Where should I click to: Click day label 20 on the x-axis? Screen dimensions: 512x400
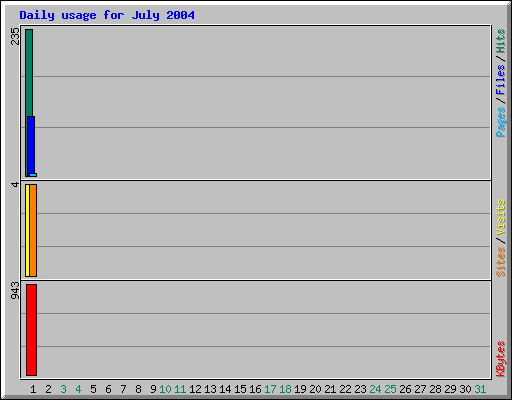pos(315,389)
